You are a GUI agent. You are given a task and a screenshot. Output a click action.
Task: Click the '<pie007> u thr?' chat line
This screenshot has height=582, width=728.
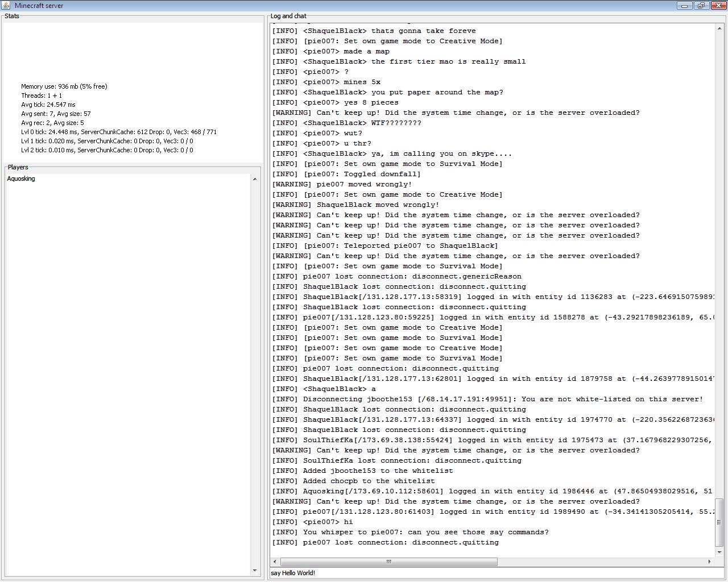(322, 143)
